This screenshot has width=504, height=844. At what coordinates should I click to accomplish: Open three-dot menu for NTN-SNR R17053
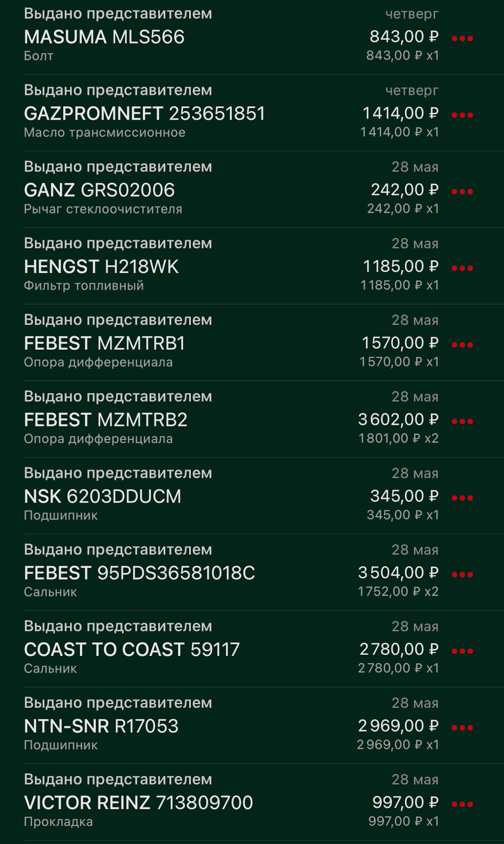click(x=462, y=728)
